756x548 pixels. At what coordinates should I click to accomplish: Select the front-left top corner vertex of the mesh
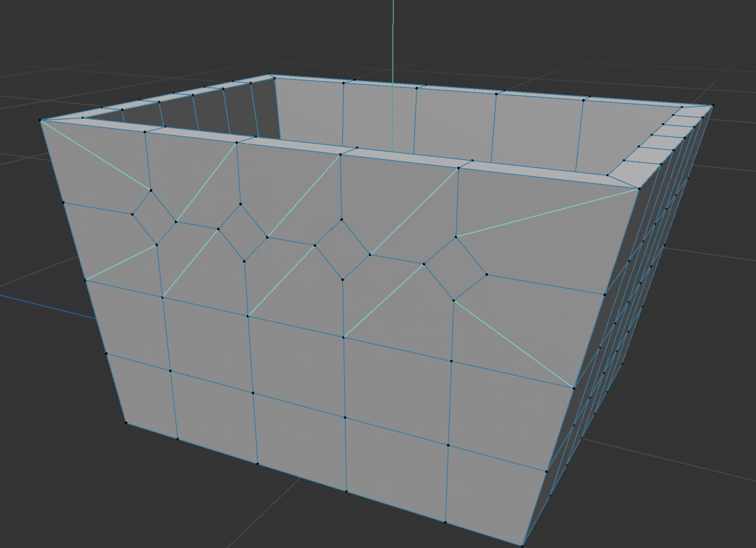pyautogui.click(x=41, y=121)
